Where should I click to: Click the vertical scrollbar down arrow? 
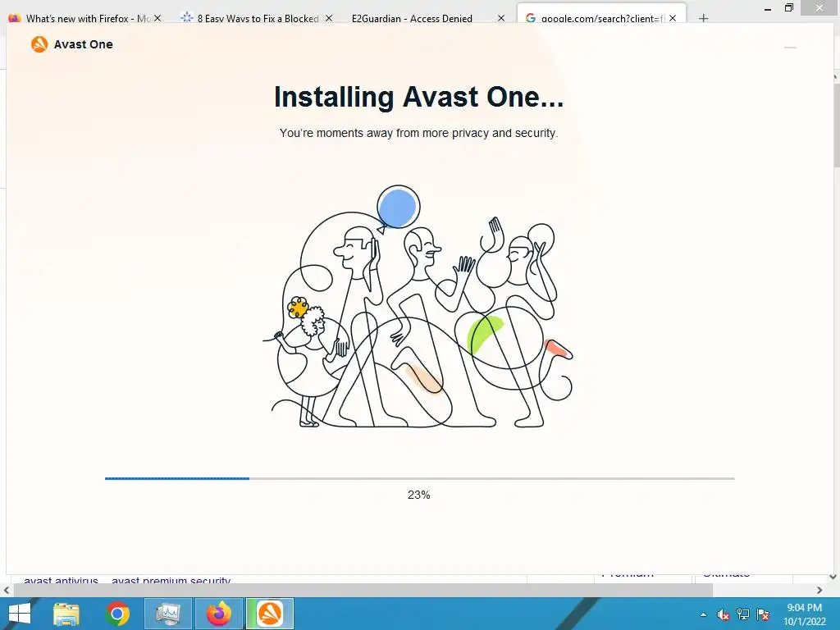click(833, 577)
